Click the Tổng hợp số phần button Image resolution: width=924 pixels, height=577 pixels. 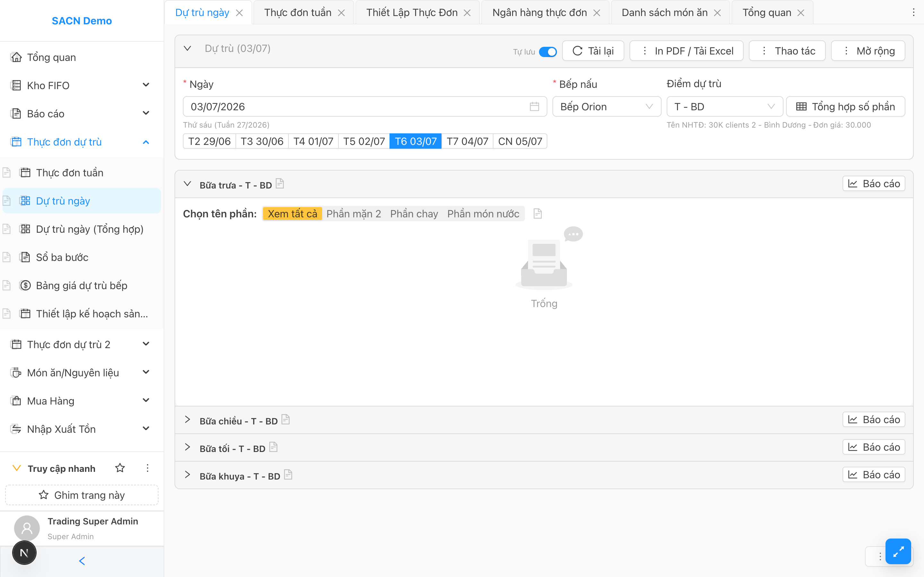click(x=845, y=106)
